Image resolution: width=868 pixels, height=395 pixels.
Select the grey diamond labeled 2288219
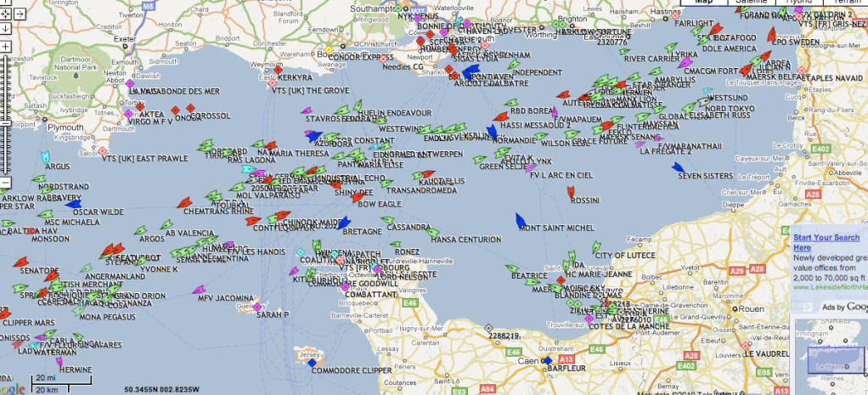[x=488, y=327]
